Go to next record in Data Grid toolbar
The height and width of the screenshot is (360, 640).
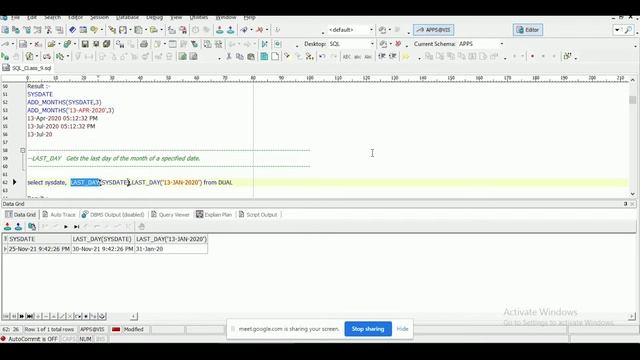(x=66, y=227)
